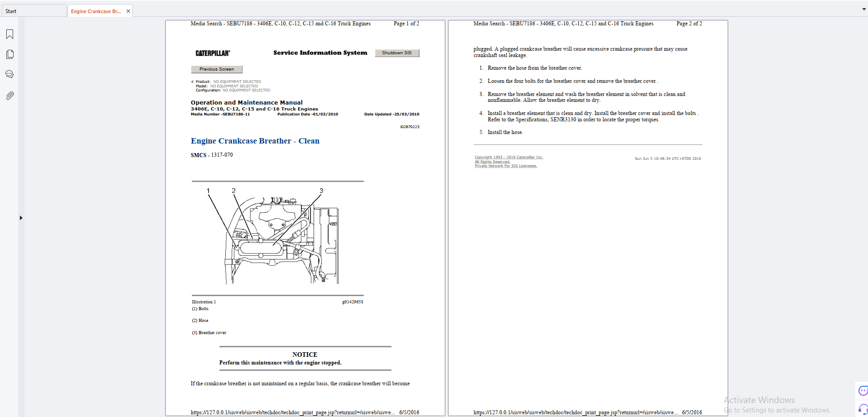
Task: Click the (1) Bolts legend entry
Action: [200, 309]
